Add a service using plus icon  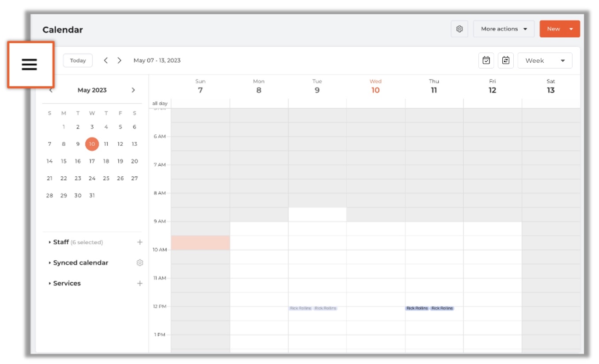[x=140, y=284]
